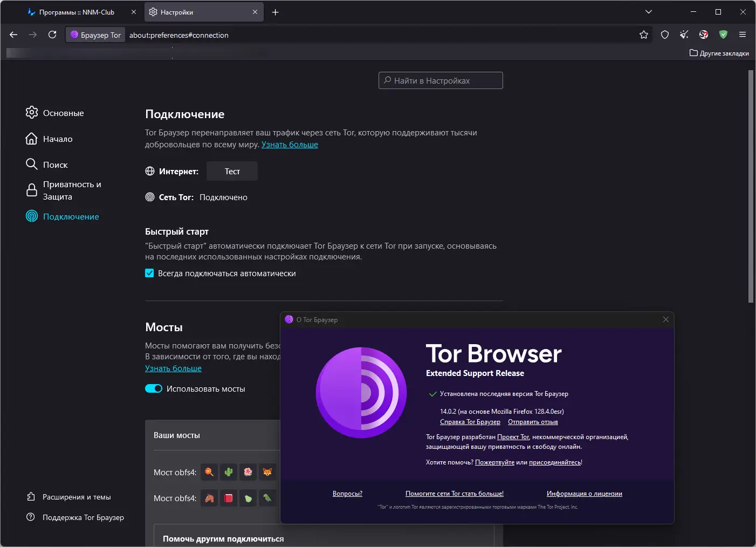Open the shield security level icon
Viewport: 756px width, 547px height.
coord(665,35)
